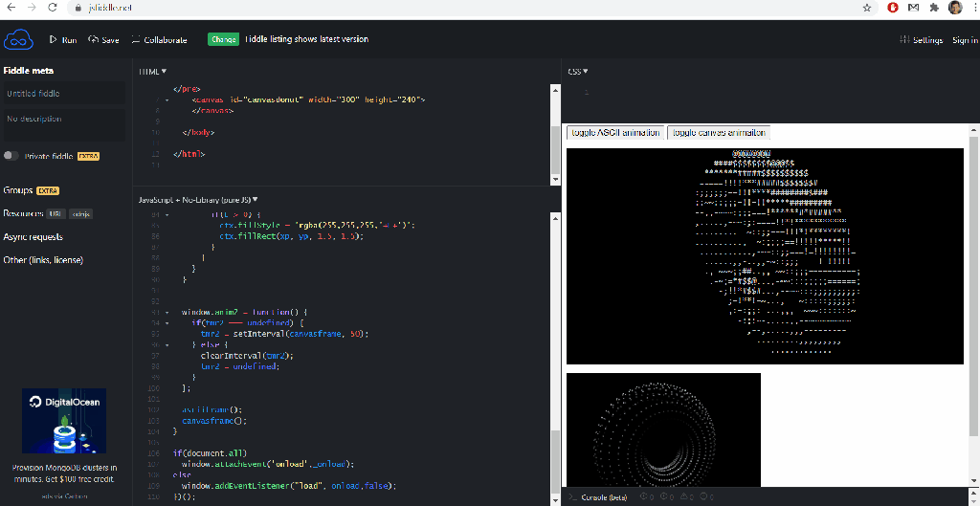The image size is (980, 506).
Task: Open the HTML panel dropdown
Action: click(x=152, y=72)
